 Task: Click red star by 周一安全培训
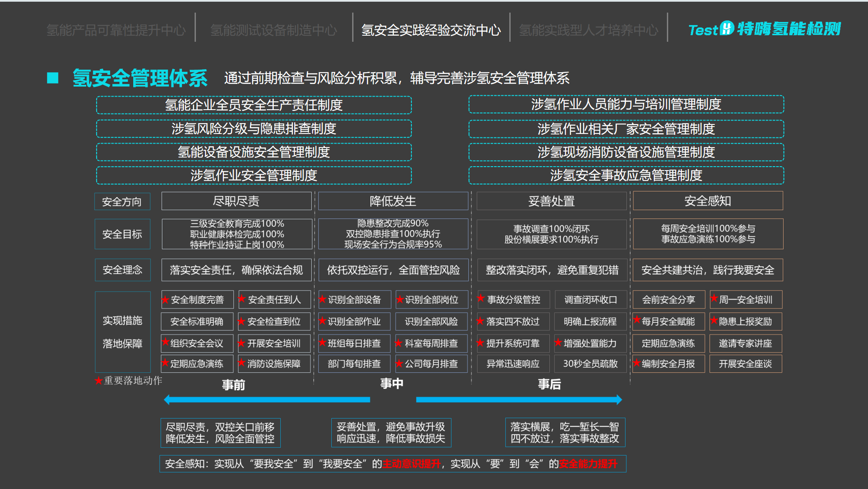(x=714, y=298)
